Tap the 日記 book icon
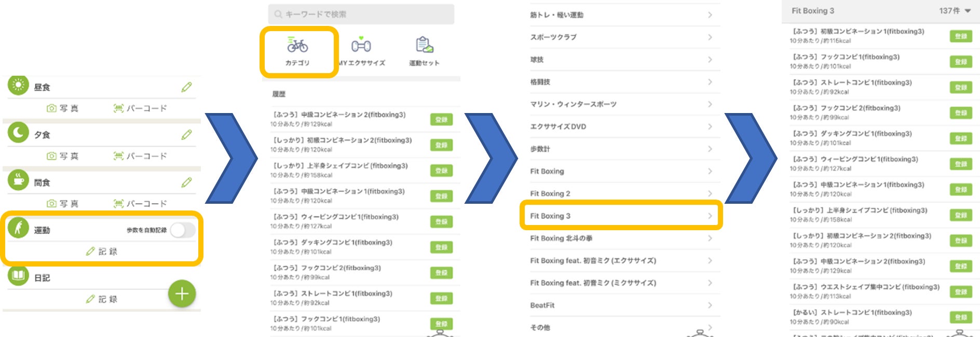The image size is (980, 337). click(x=18, y=275)
